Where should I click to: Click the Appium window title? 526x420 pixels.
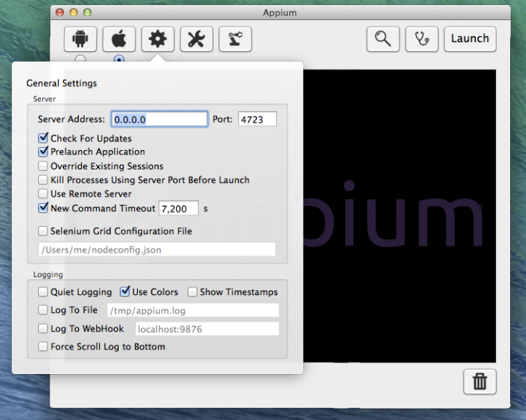[280, 13]
